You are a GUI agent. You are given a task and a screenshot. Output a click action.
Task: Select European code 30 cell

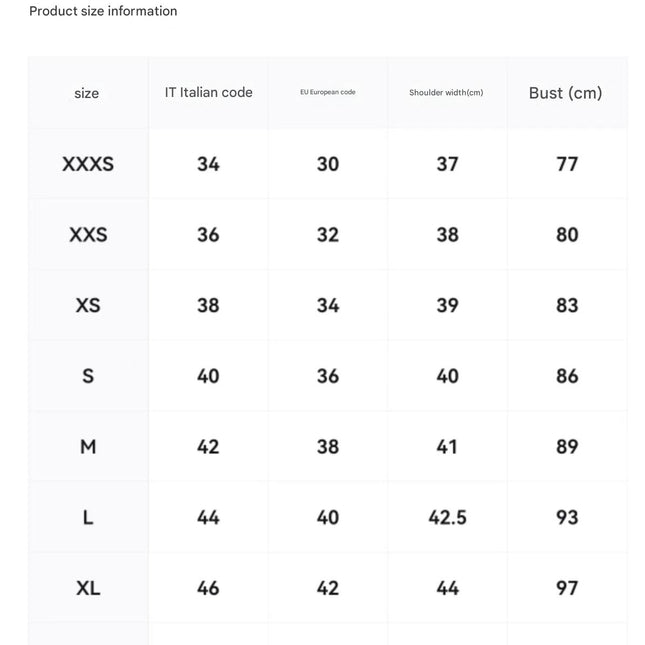328,164
